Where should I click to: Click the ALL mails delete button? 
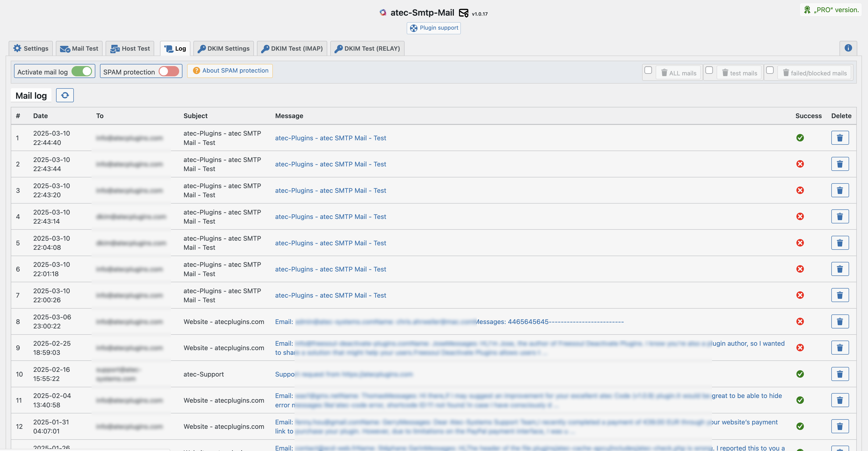tap(678, 73)
